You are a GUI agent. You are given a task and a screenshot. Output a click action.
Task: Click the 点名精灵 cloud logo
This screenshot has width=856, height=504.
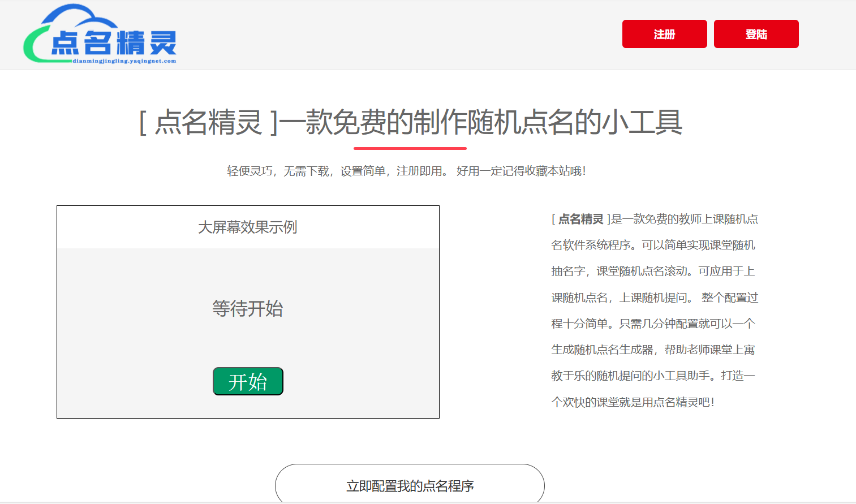point(100,34)
